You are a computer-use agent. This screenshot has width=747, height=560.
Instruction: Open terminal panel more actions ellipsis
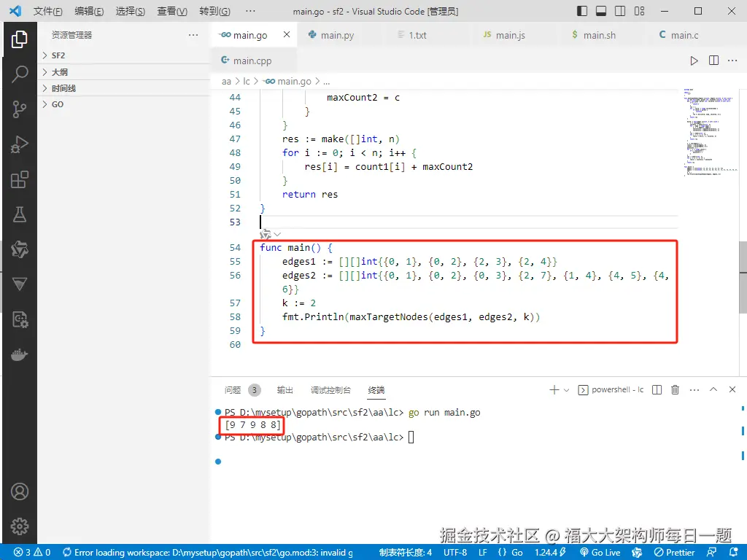click(x=694, y=389)
